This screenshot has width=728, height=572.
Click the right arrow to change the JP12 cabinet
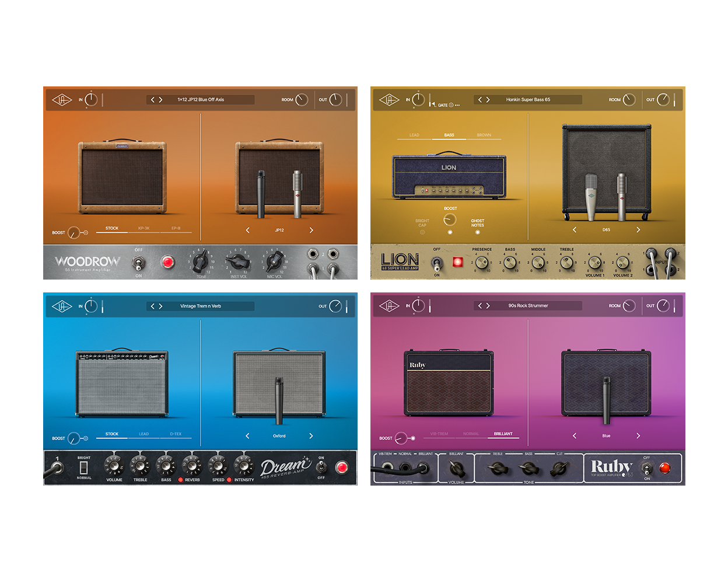(x=311, y=230)
